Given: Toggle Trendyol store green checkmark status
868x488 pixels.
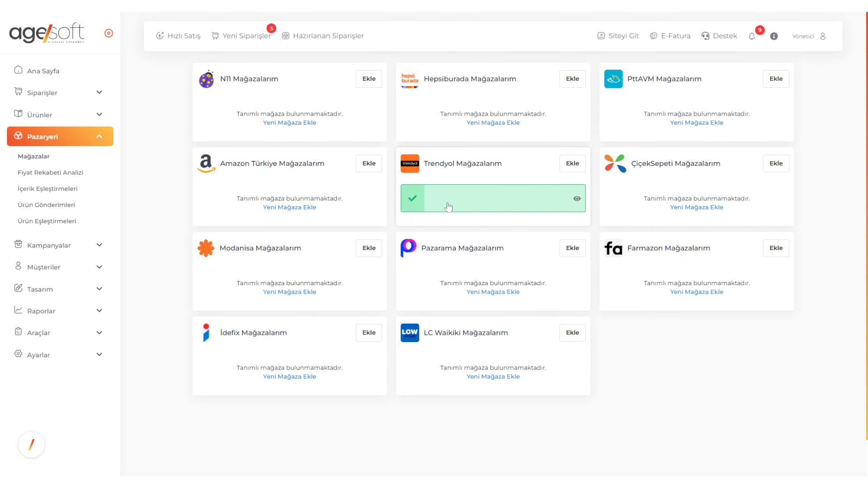Looking at the screenshot, I should (412, 198).
